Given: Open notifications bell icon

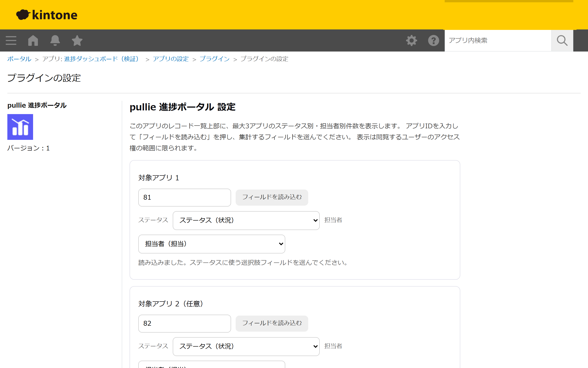Looking at the screenshot, I should pyautogui.click(x=55, y=40).
